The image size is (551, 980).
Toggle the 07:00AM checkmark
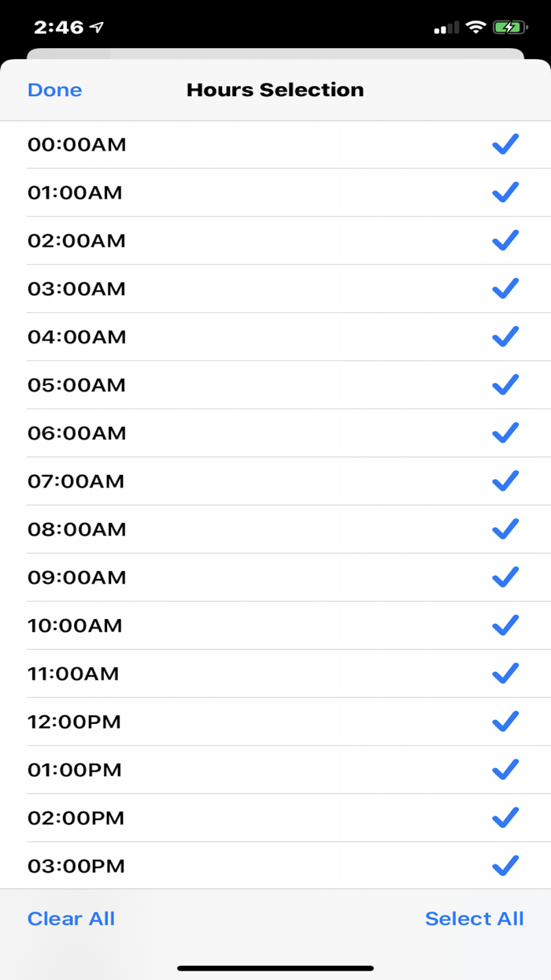point(505,481)
